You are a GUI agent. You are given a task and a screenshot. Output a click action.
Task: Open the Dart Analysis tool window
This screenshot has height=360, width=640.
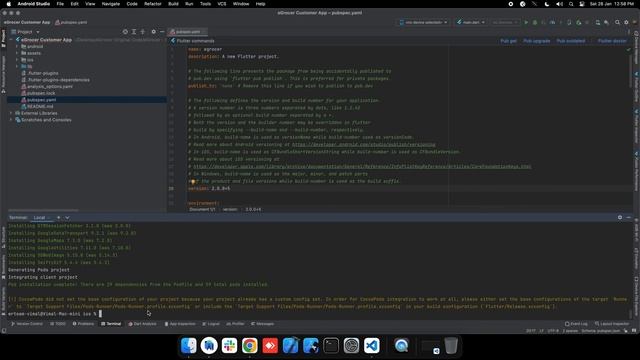(x=142, y=324)
